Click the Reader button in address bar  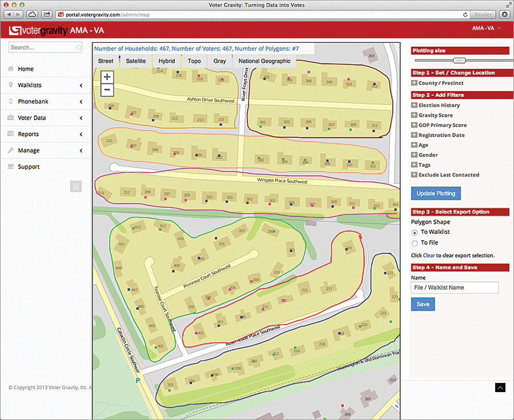[x=483, y=15]
